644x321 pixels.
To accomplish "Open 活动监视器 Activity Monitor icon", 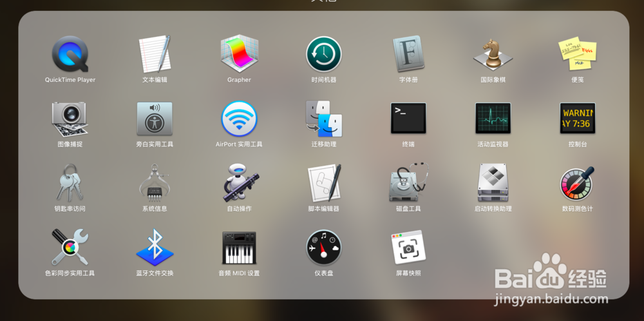I will [493, 118].
